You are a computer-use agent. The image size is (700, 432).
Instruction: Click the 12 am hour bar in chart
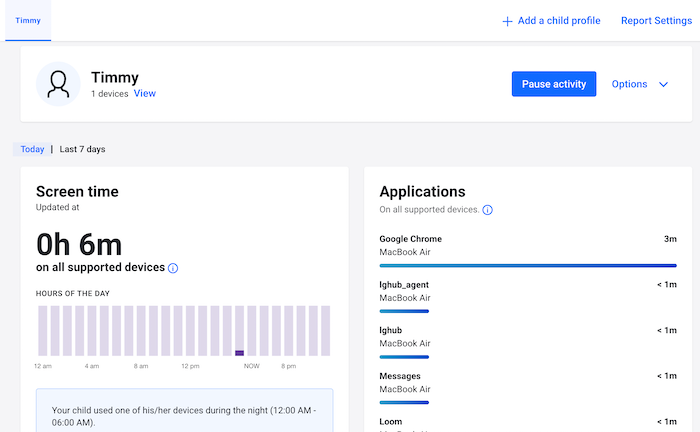click(x=43, y=331)
